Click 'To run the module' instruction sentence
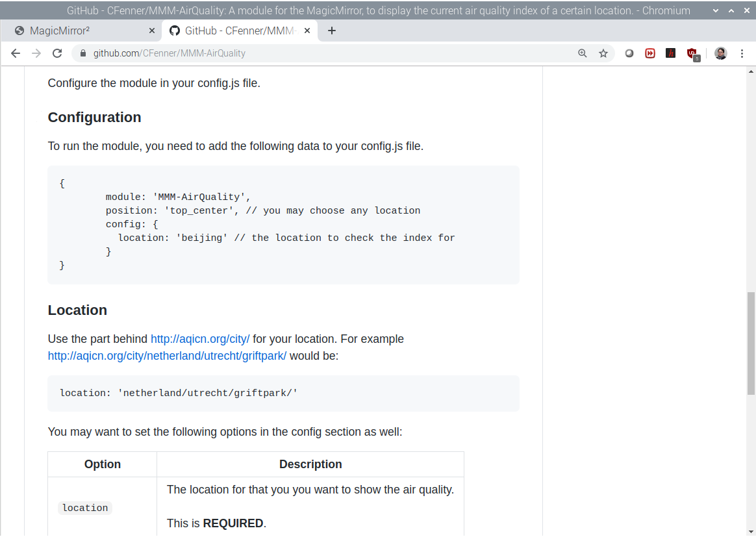The width and height of the screenshot is (756, 537). pos(235,146)
